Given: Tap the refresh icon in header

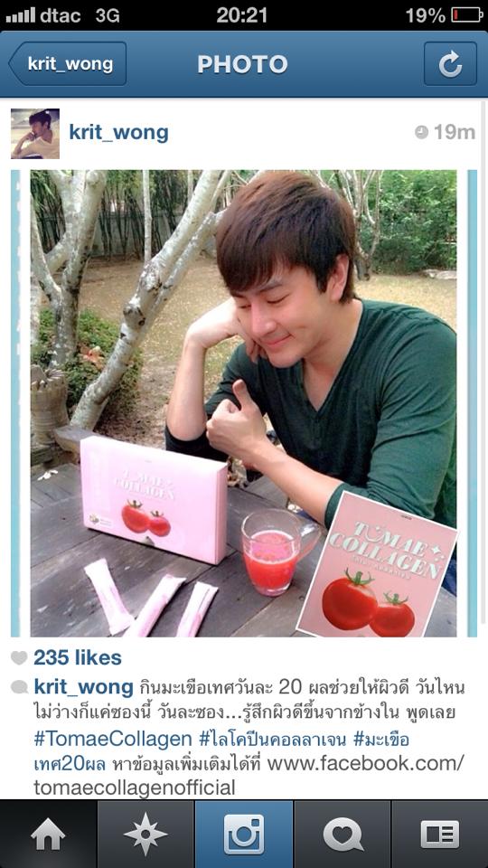Looking at the screenshot, I should (x=450, y=63).
